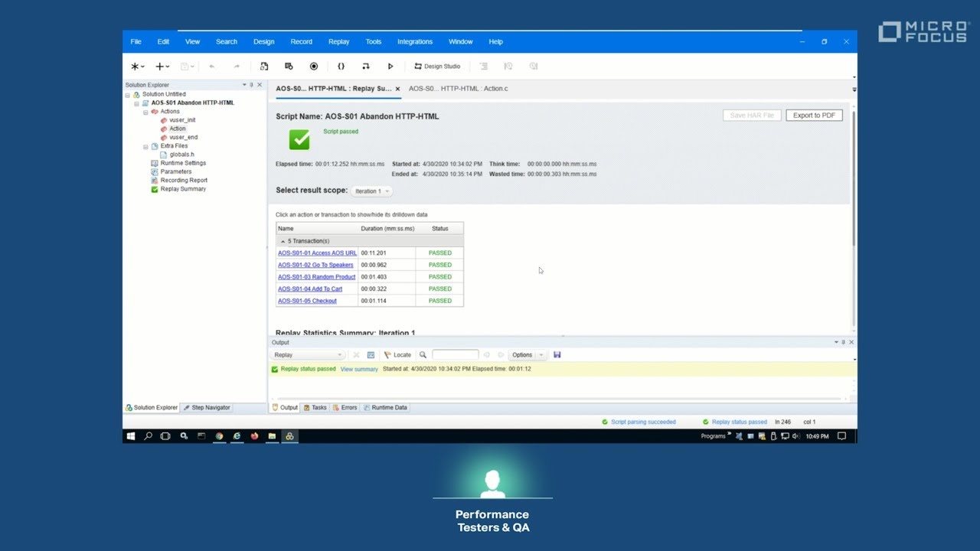Open the AOS-S01-02 Go To Speakers transaction
The height and width of the screenshot is (551, 980).
coord(315,266)
